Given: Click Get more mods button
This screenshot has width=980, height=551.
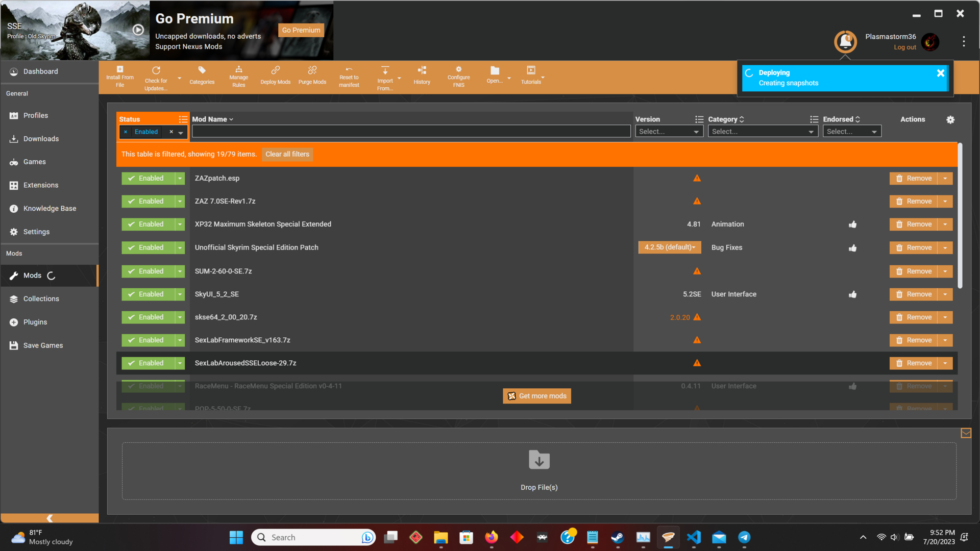Looking at the screenshot, I should pyautogui.click(x=537, y=396).
